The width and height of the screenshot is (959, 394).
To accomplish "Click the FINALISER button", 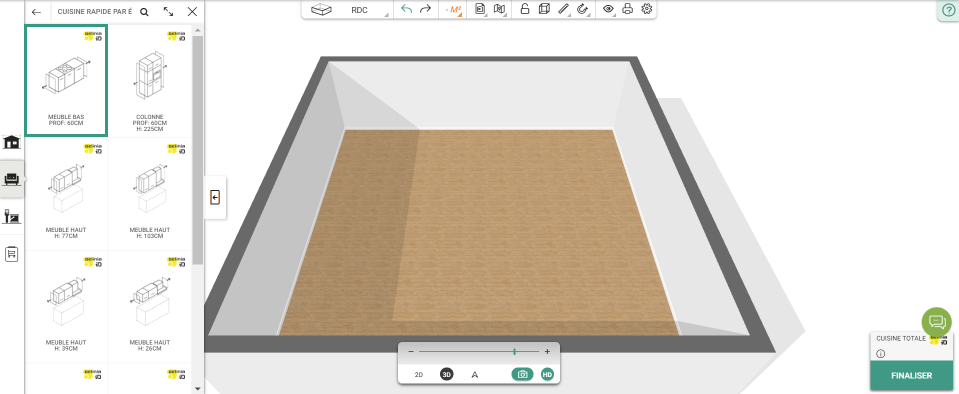I will 911,376.
